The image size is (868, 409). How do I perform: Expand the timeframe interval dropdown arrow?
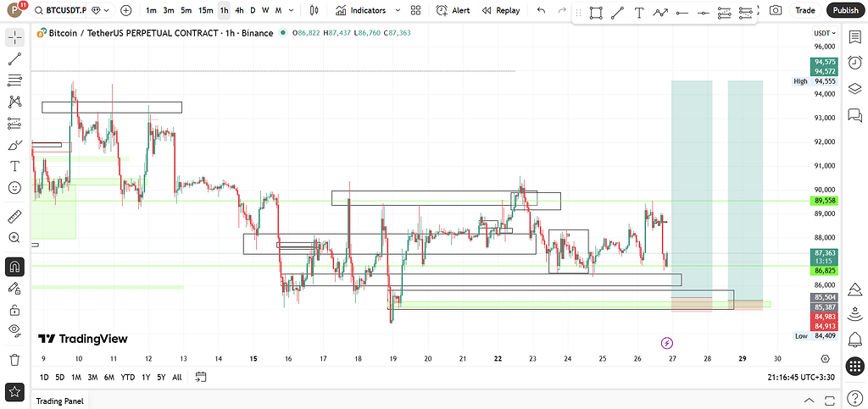(x=292, y=10)
